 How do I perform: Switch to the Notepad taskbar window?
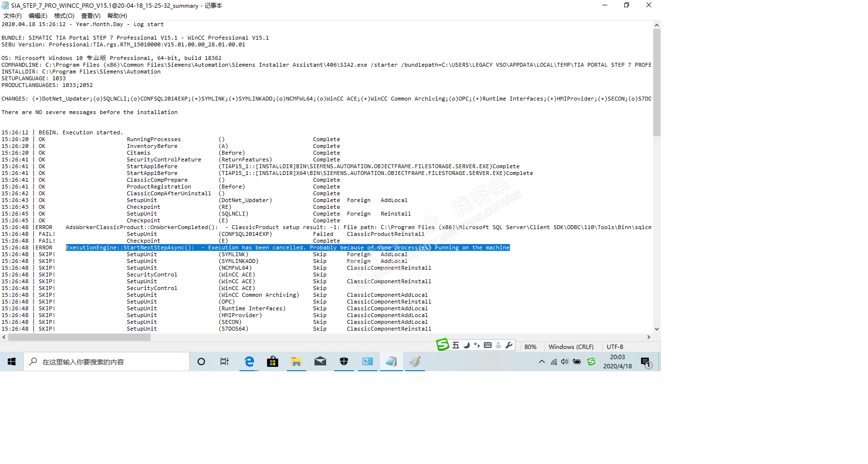click(391, 362)
